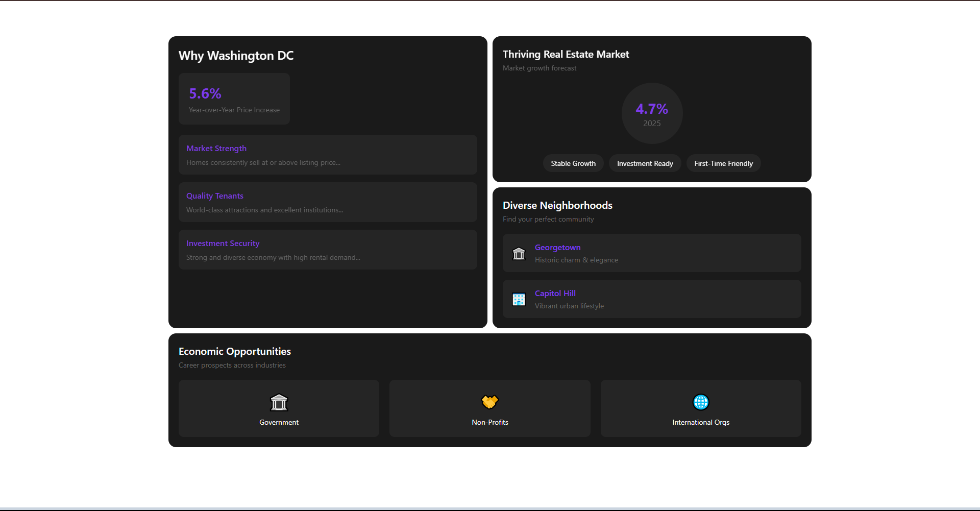
Task: Click the 5.6% price increase stat box
Action: (234, 99)
